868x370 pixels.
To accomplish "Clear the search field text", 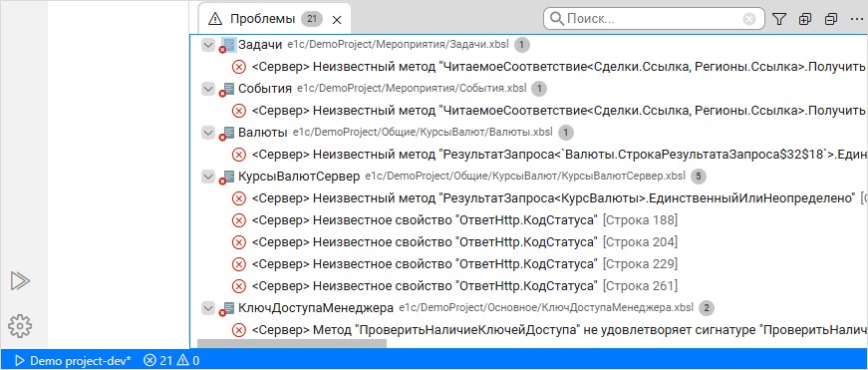I will (749, 19).
